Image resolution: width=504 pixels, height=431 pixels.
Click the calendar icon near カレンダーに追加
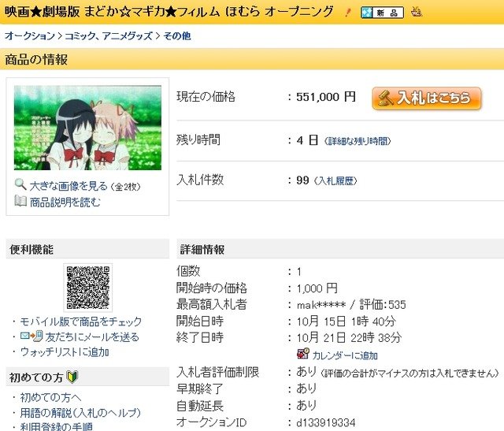(302, 354)
